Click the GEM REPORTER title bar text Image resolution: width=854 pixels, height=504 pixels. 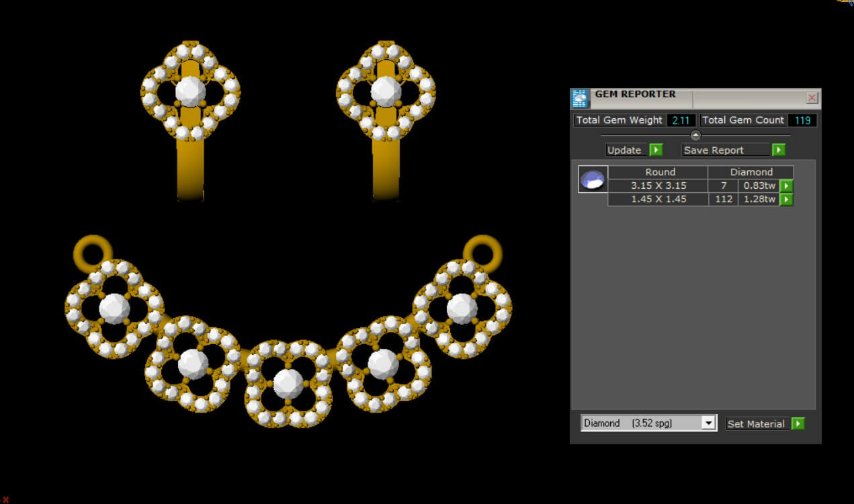click(x=635, y=94)
